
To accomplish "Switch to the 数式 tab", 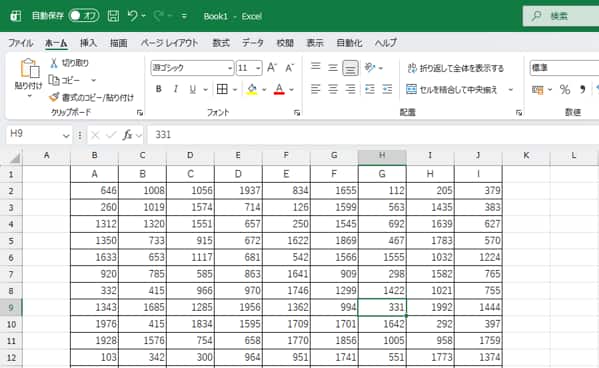I will [x=221, y=43].
